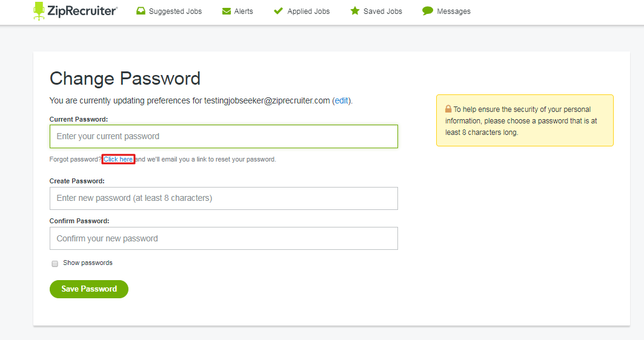This screenshot has height=340, width=644.
Task: Tick the Show passwords checkbox
Action: [x=55, y=264]
